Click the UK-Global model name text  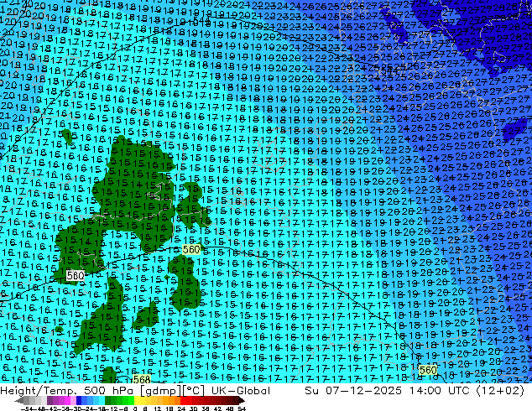click(x=241, y=391)
